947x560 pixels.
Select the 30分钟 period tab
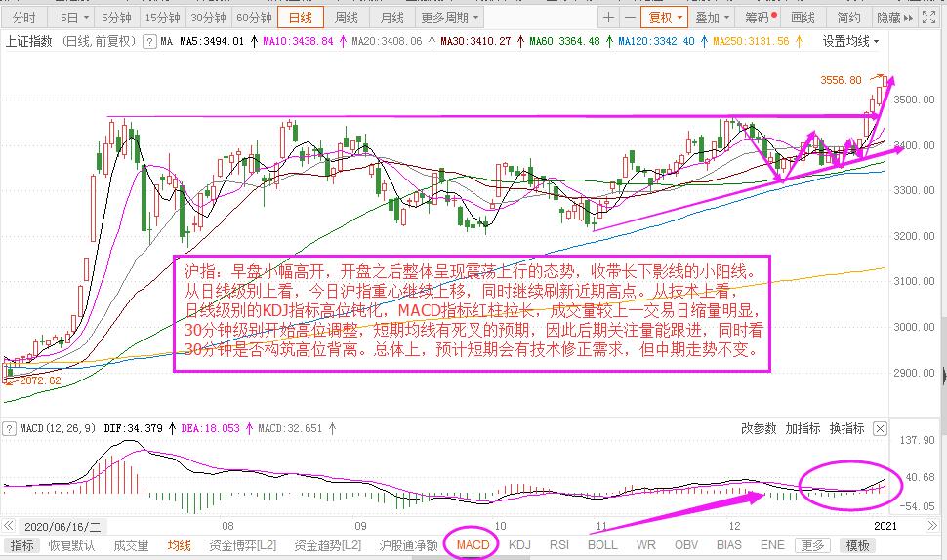pos(208,18)
